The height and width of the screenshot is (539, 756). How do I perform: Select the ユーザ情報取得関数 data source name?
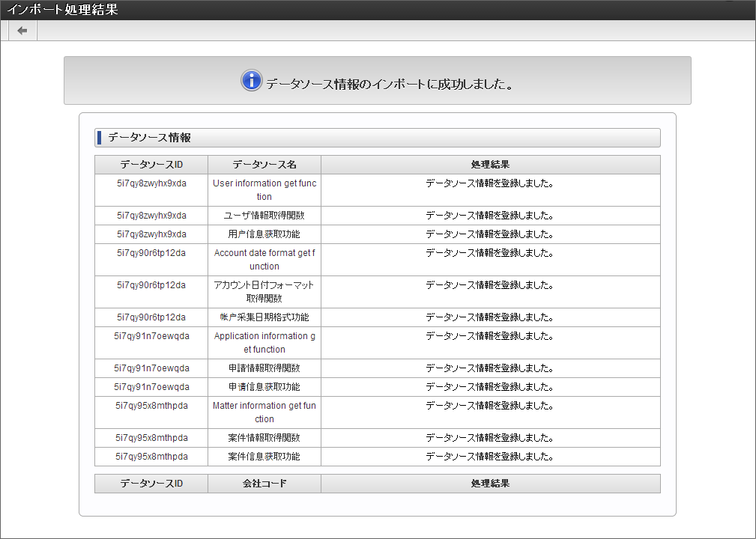pos(264,216)
